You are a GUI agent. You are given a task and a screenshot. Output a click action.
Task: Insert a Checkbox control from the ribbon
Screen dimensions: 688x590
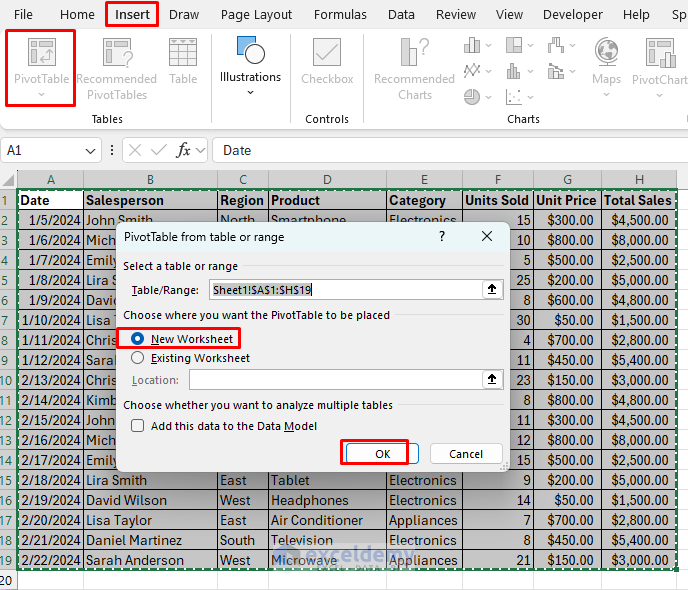pyautogui.click(x=327, y=57)
